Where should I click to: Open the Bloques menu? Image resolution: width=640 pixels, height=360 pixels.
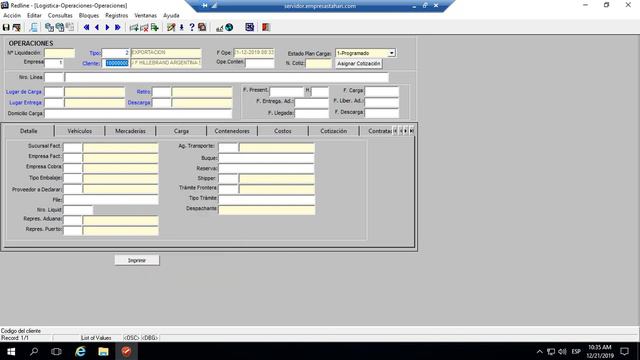tap(89, 16)
